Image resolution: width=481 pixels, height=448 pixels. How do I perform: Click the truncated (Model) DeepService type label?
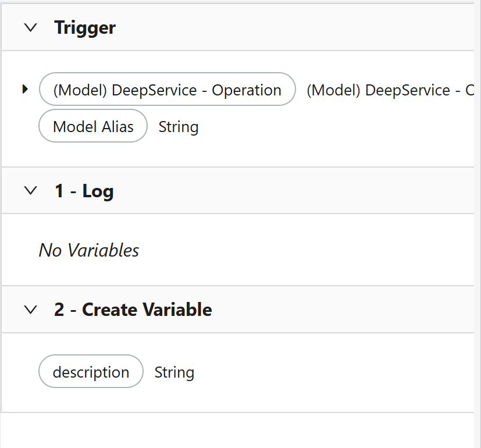point(390,90)
